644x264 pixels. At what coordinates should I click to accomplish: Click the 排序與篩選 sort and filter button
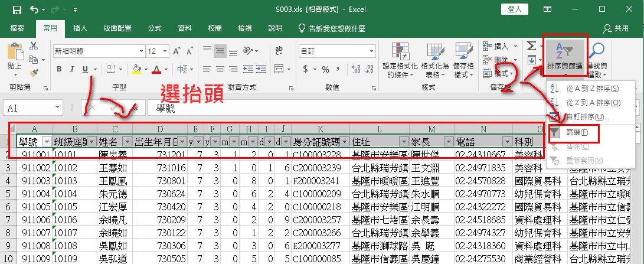point(565,58)
